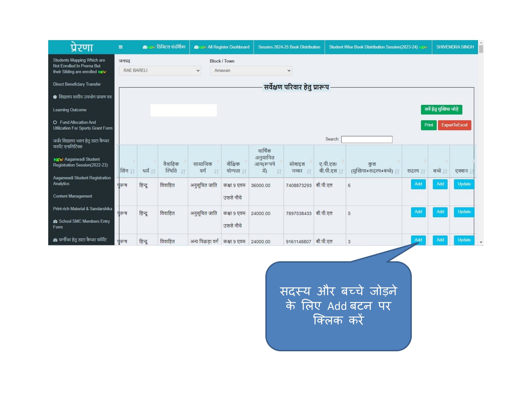Open जर्जर विद्यालय भवन हेतु डाटा कैप्चर item
This screenshot has height=411, width=532.
(81, 144)
